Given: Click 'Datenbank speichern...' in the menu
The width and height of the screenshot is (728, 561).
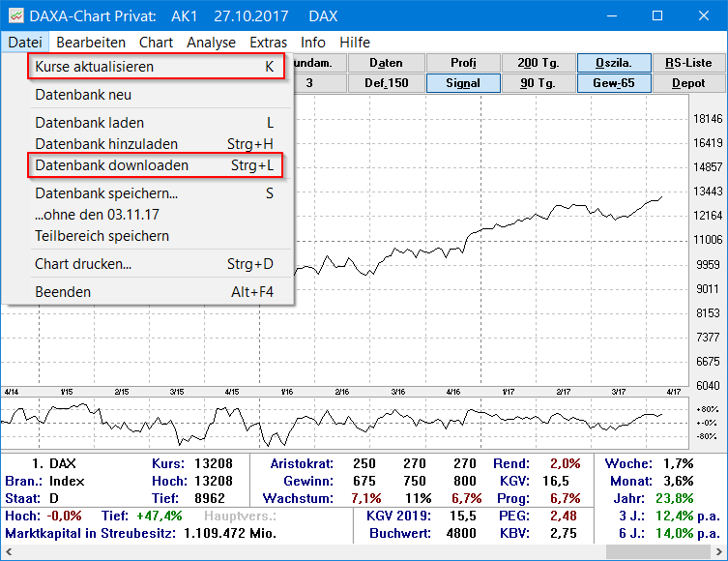Looking at the screenshot, I should 106,193.
